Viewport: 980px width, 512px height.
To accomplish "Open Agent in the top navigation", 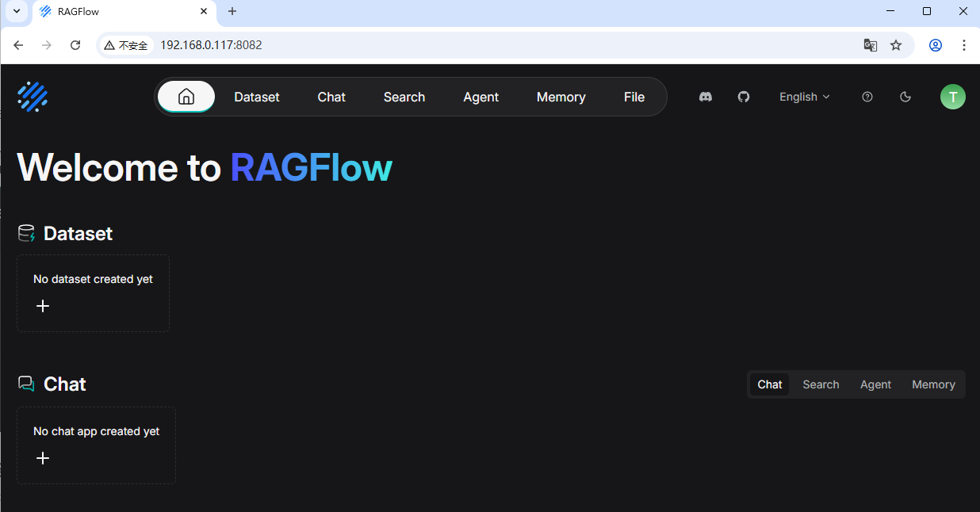I will (x=481, y=97).
